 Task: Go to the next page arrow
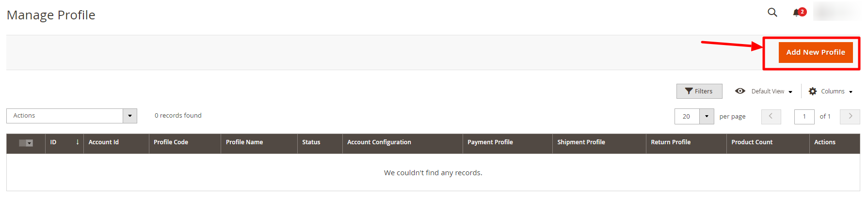pos(850,117)
